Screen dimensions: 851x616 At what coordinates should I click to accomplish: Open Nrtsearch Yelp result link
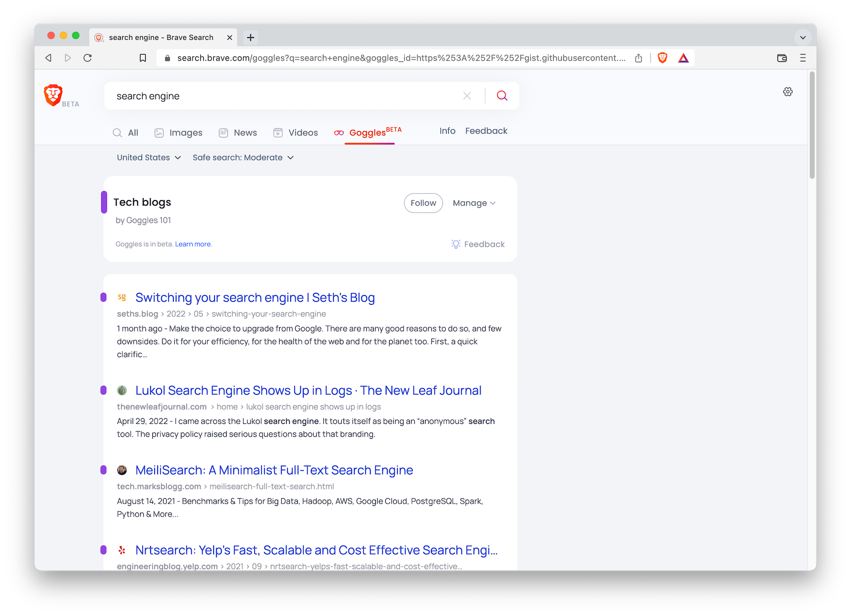click(317, 550)
